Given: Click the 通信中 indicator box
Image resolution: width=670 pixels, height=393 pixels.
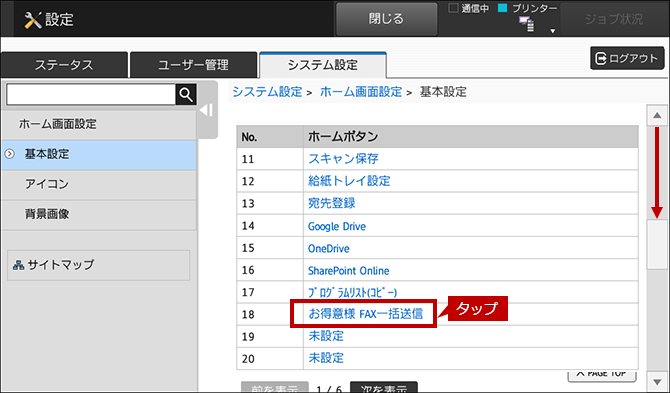Looking at the screenshot, I should 453,8.
